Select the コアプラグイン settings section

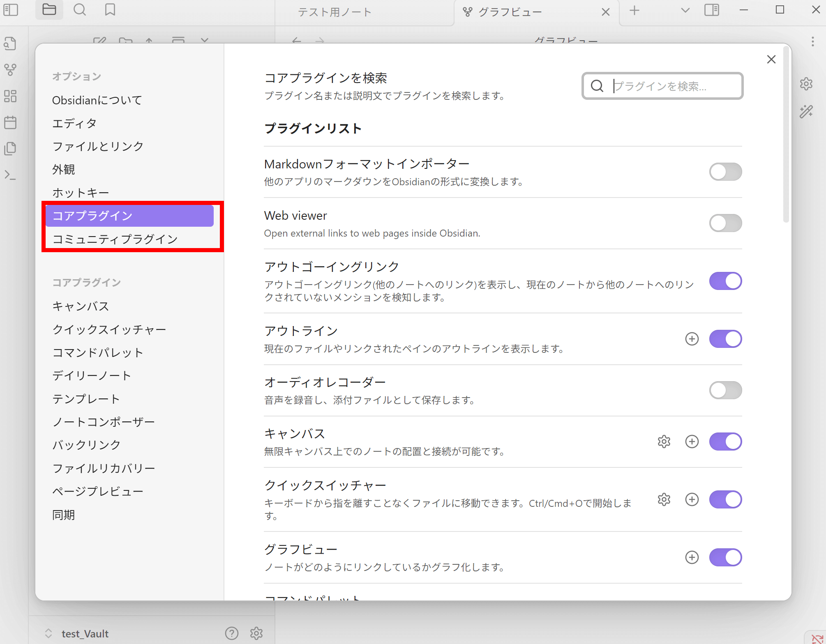click(x=129, y=216)
